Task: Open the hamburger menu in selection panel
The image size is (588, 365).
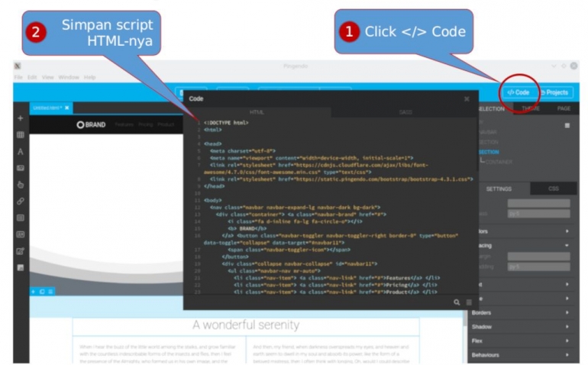Action: pyautogui.click(x=567, y=124)
